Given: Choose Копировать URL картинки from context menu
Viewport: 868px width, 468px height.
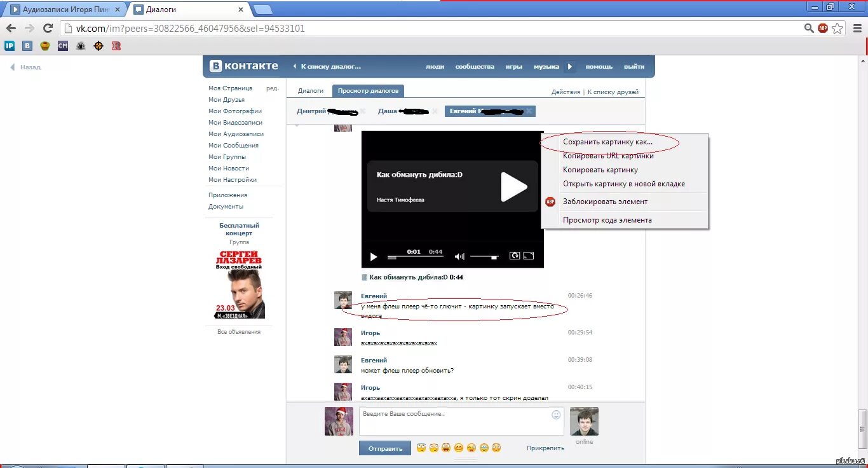Looking at the screenshot, I should (x=608, y=156).
